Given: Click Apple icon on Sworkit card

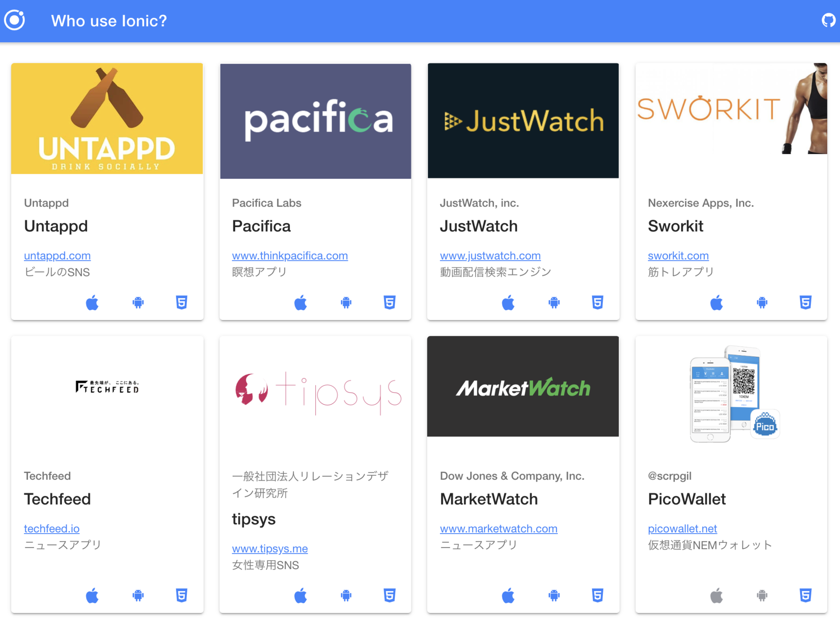Looking at the screenshot, I should (x=717, y=303).
